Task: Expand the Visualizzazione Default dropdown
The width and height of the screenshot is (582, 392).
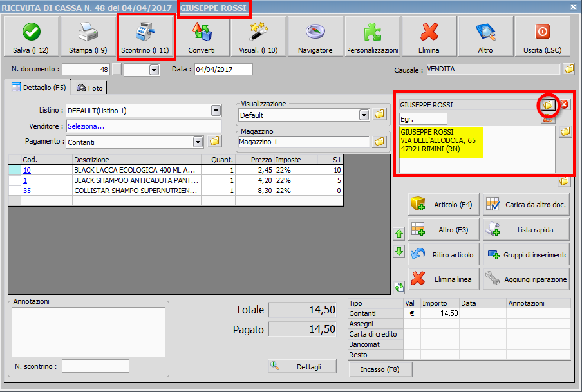Action: tap(364, 115)
